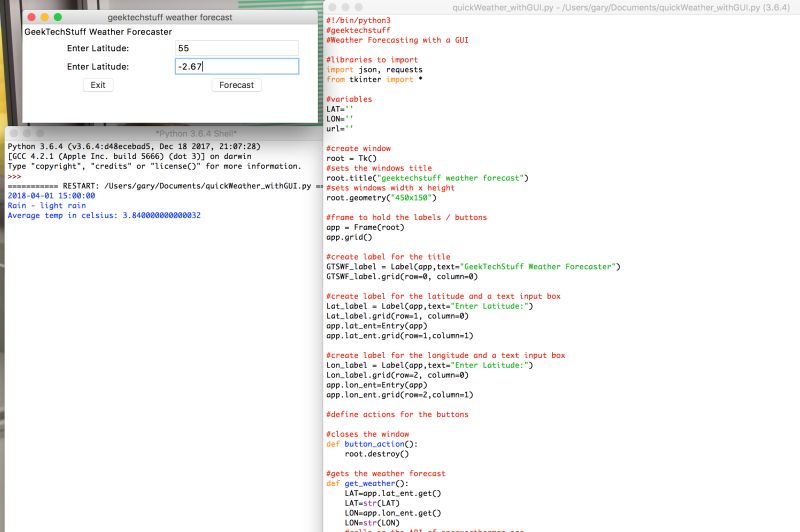Click the 'GTSWF_label = Label' code line
The height and width of the screenshot is (532, 800).
pos(473,267)
